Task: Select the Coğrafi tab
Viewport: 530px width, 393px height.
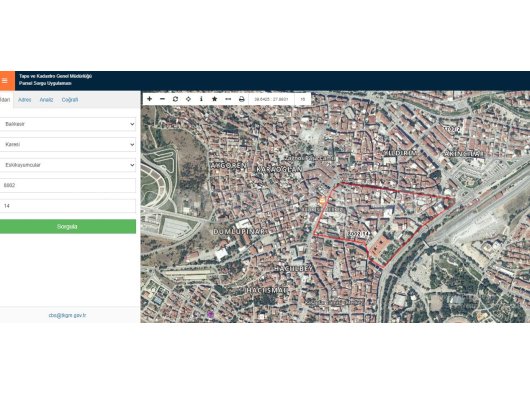Action: 70,100
